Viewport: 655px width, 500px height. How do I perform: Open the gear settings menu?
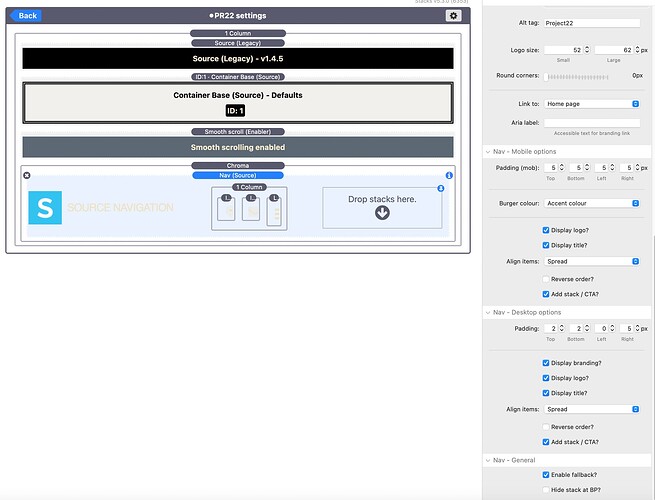[x=453, y=16]
